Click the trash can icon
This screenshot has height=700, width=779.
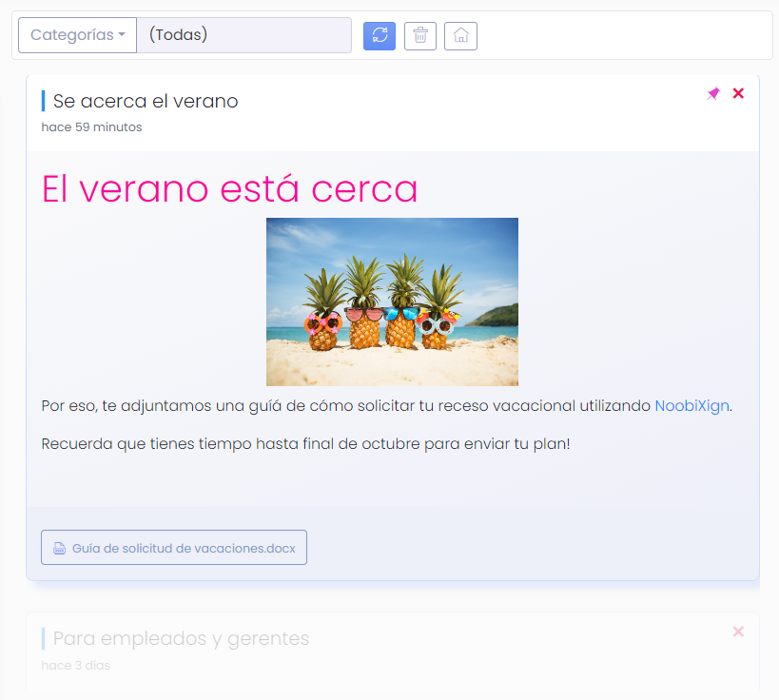(420, 36)
